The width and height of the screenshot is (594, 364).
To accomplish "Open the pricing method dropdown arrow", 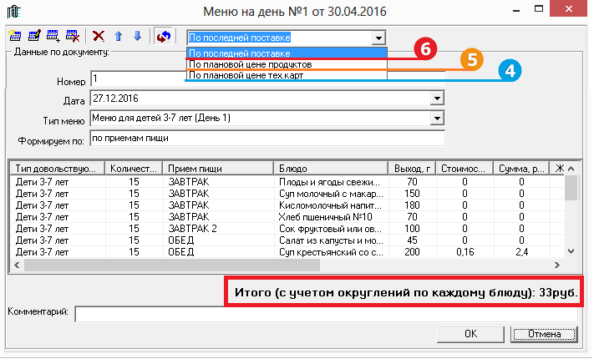I will pos(379,38).
